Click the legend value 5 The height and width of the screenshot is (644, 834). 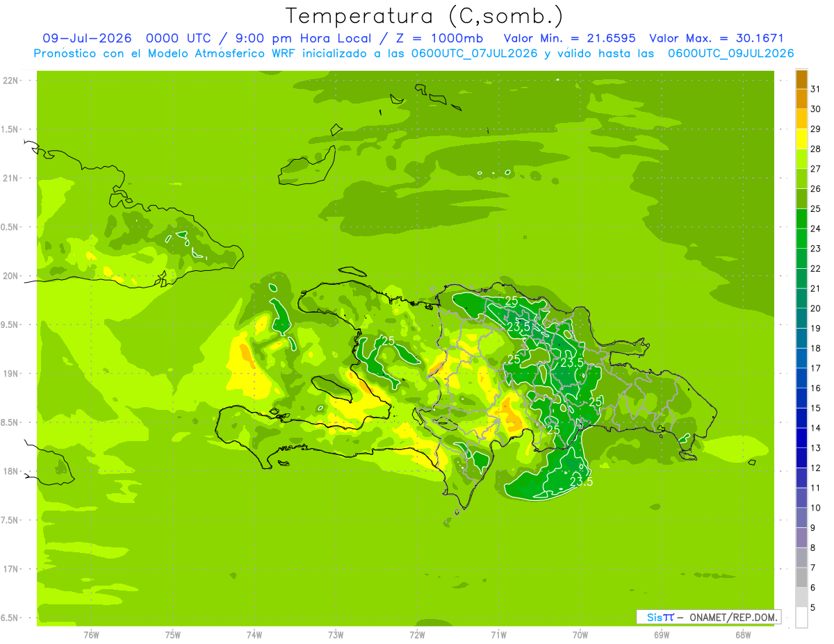pos(813,607)
